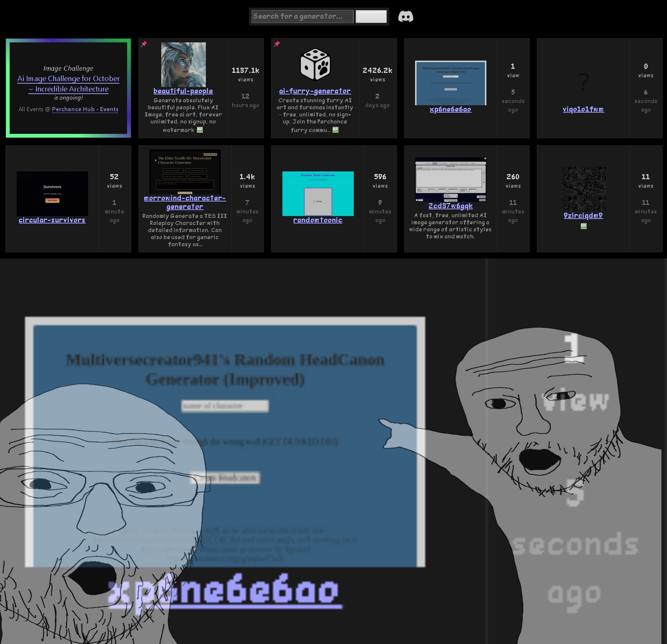Open the small xp6ne6e6ao generator link
667x644 pixels.
pos(450,109)
